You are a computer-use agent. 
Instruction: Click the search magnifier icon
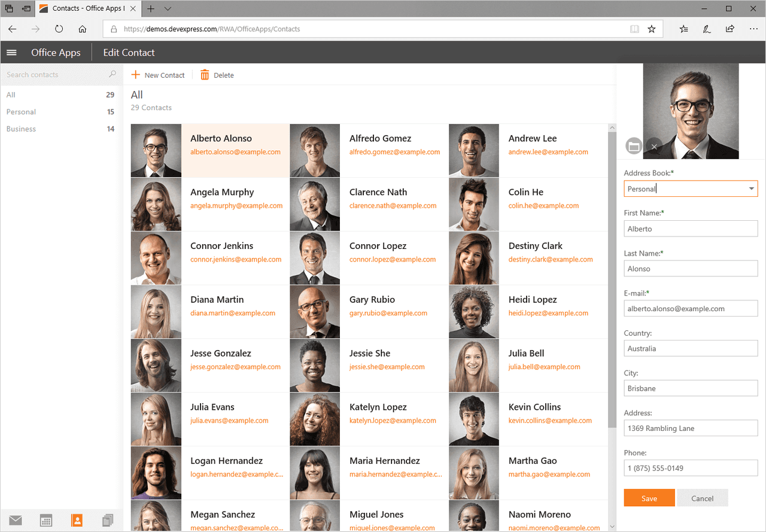113,75
